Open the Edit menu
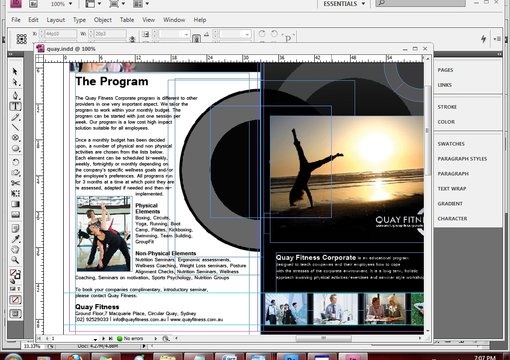Viewport: 510px width, 360px height. click(x=33, y=20)
